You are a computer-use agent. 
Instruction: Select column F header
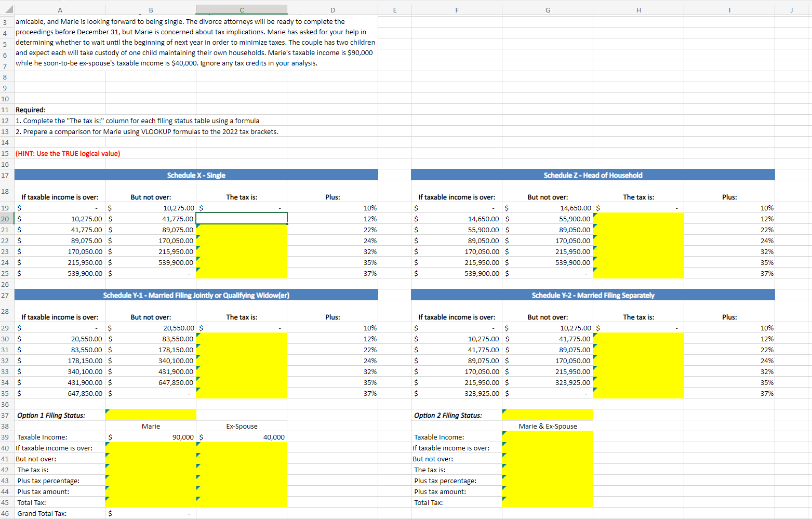tap(457, 10)
